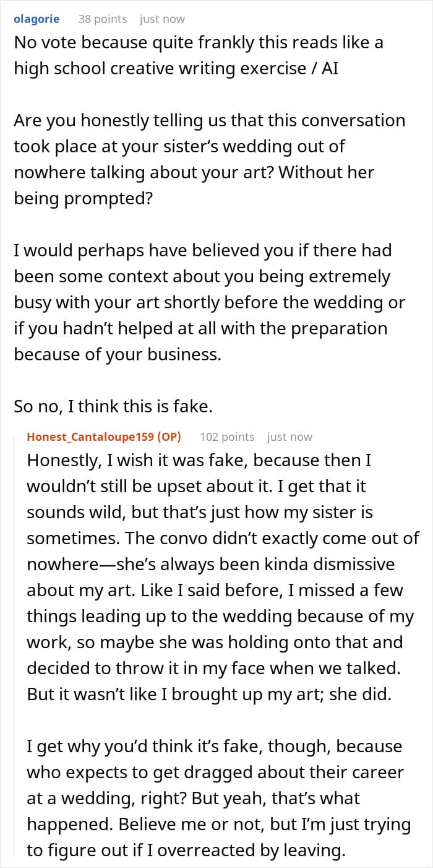The image size is (433, 868).
Task: Click the 'Honestly, I wish it was fake' paragraph
Action: click(223, 578)
